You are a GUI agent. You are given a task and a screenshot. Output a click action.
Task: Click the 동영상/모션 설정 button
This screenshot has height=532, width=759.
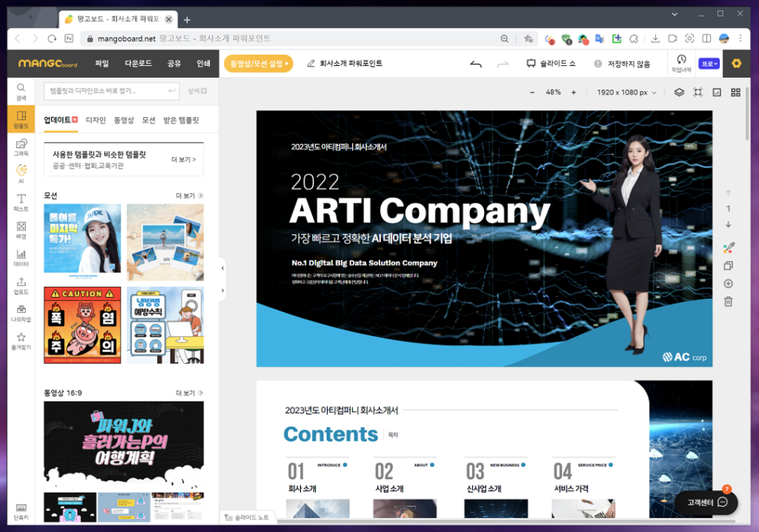[258, 64]
